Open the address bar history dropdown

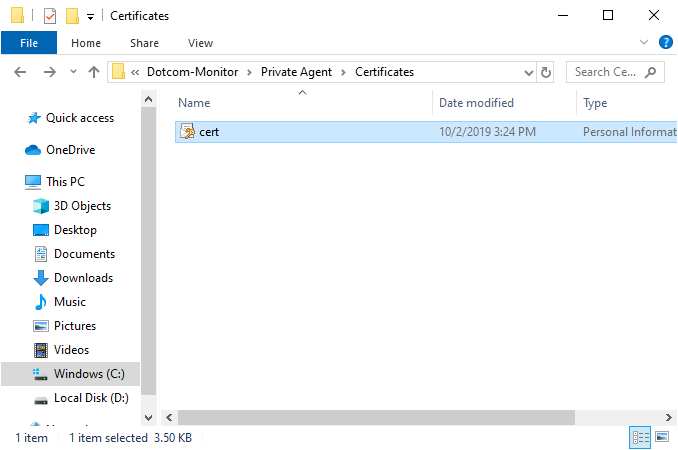[x=528, y=72]
